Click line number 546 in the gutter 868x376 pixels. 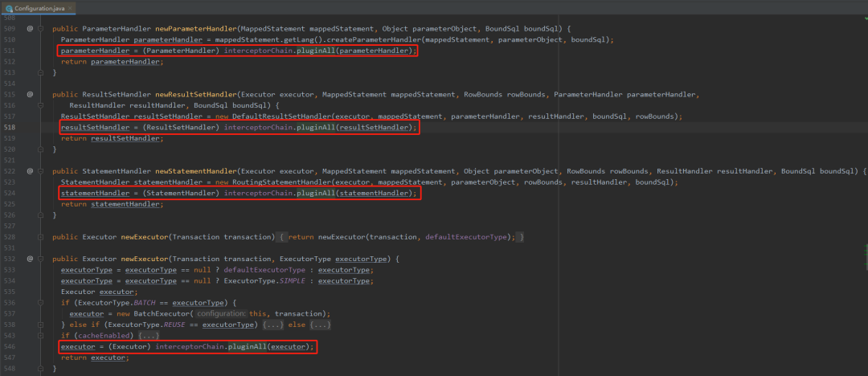pos(11,346)
